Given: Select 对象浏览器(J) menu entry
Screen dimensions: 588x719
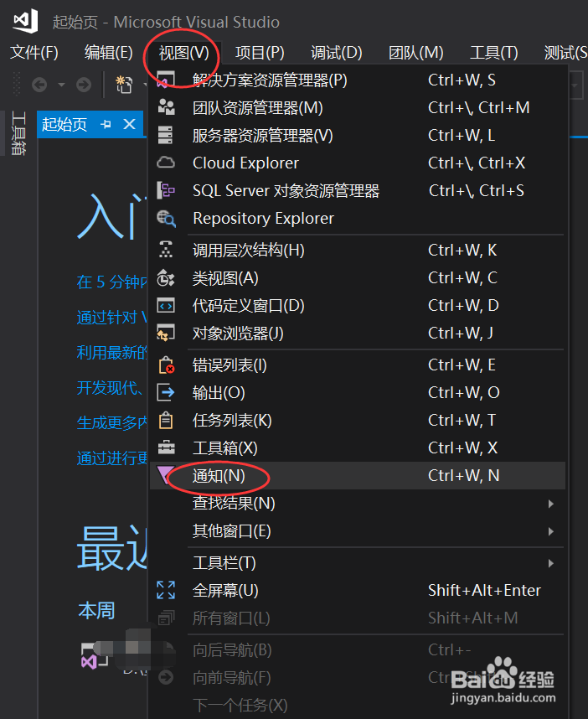Looking at the screenshot, I should click(358, 333).
